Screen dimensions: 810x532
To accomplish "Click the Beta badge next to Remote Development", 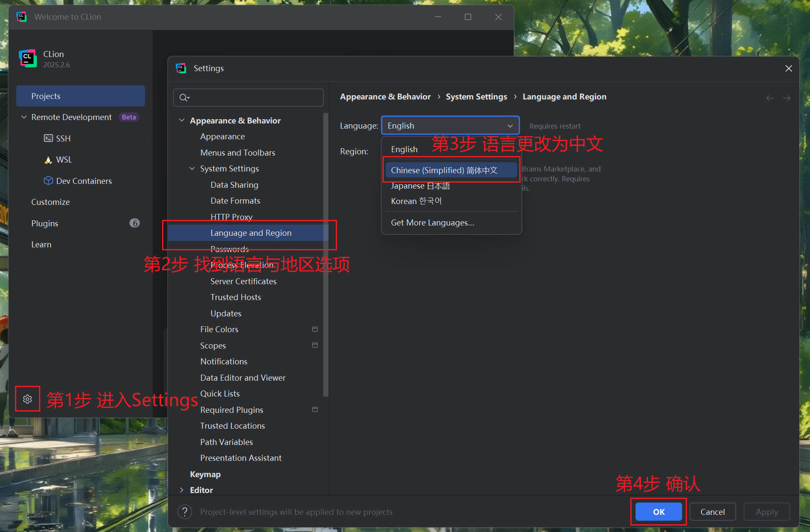I will pos(129,117).
